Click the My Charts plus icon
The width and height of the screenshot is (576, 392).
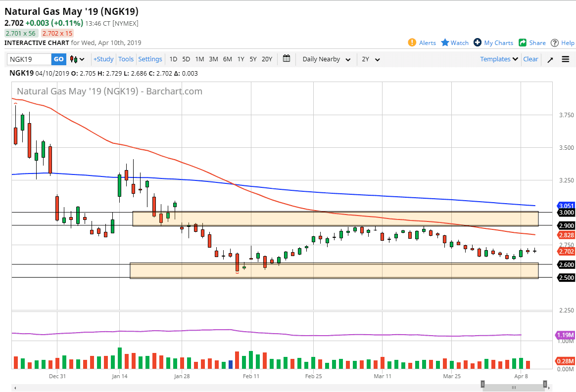(478, 43)
